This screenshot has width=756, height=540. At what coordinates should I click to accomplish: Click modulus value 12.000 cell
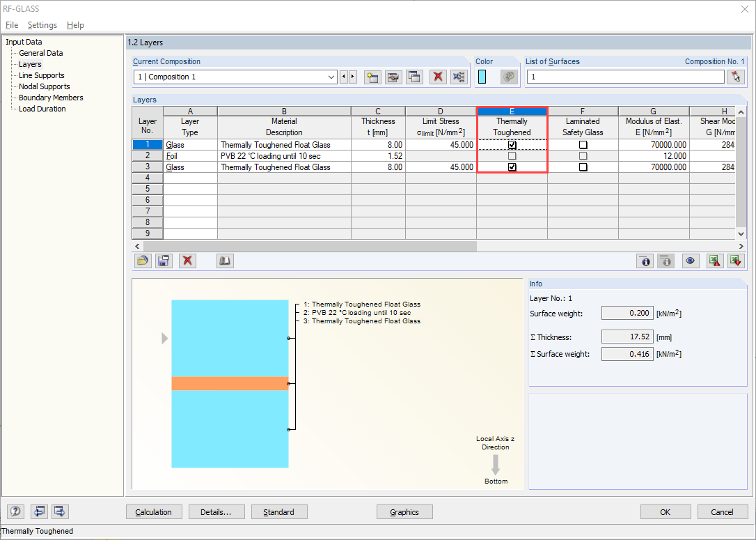point(654,156)
